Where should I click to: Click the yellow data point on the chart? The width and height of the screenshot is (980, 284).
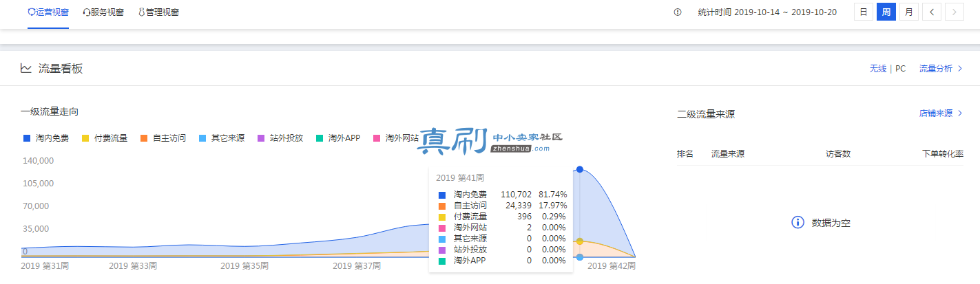tap(580, 241)
